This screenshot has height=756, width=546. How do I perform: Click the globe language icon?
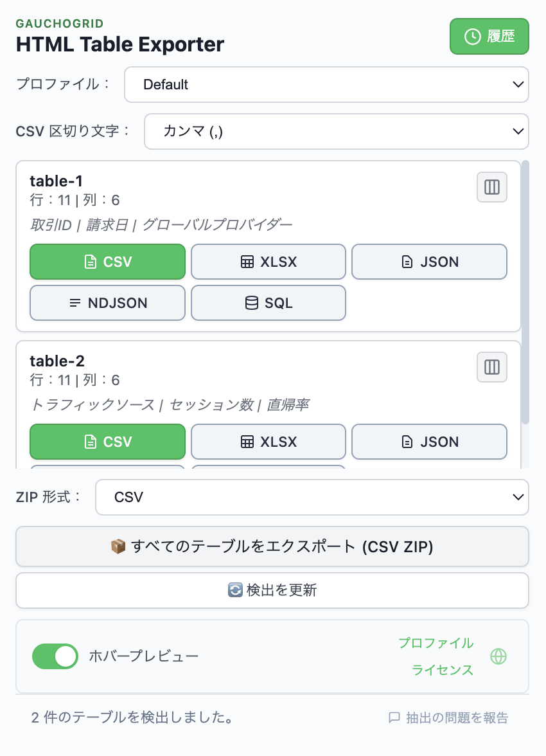498,657
